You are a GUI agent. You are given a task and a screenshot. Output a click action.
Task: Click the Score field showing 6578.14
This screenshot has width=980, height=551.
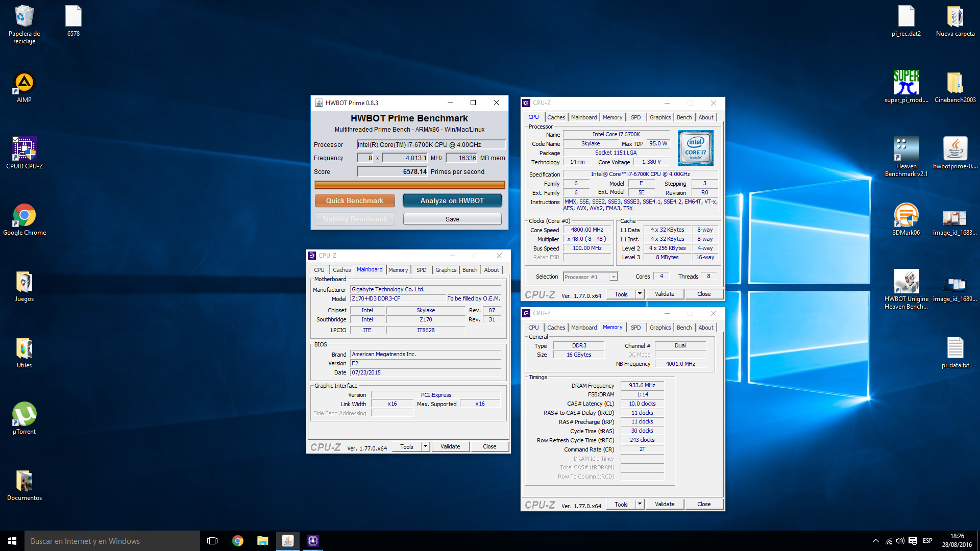point(392,171)
